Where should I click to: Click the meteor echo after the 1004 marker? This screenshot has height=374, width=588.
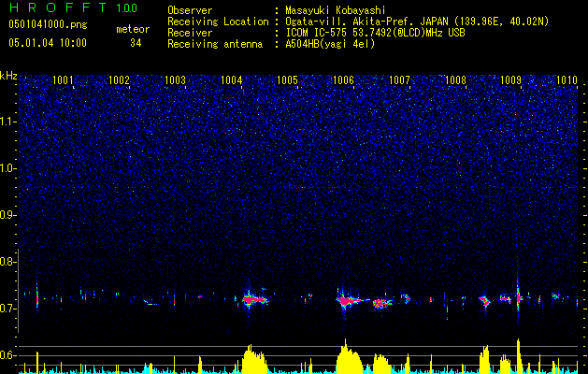click(254, 299)
